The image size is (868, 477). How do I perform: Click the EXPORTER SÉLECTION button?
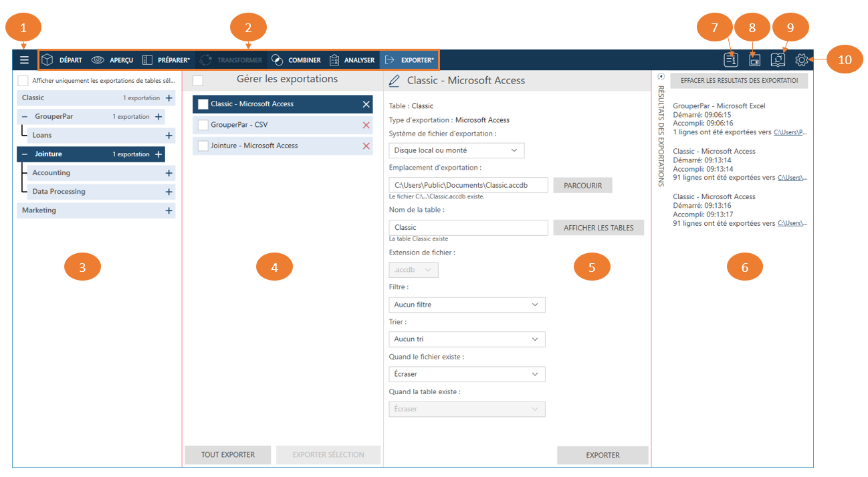[328, 455]
